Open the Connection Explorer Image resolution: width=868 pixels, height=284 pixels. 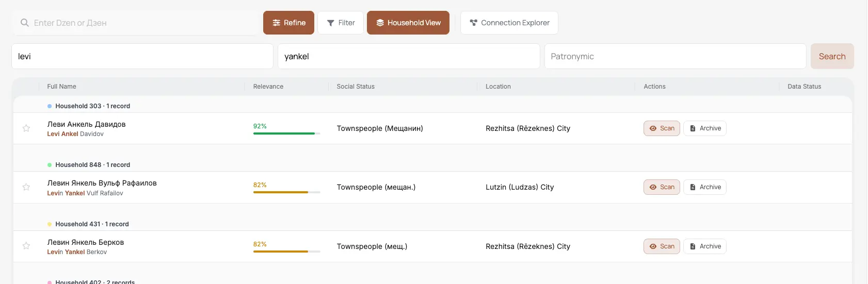(509, 23)
